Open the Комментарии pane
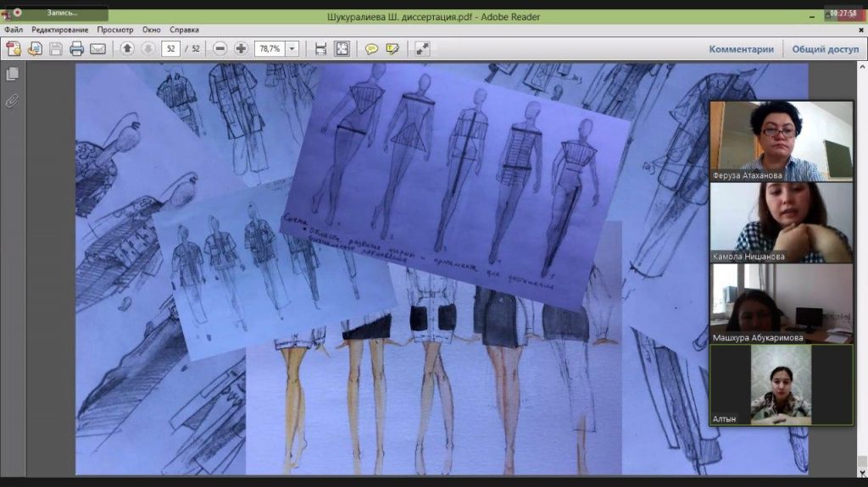 coord(741,49)
